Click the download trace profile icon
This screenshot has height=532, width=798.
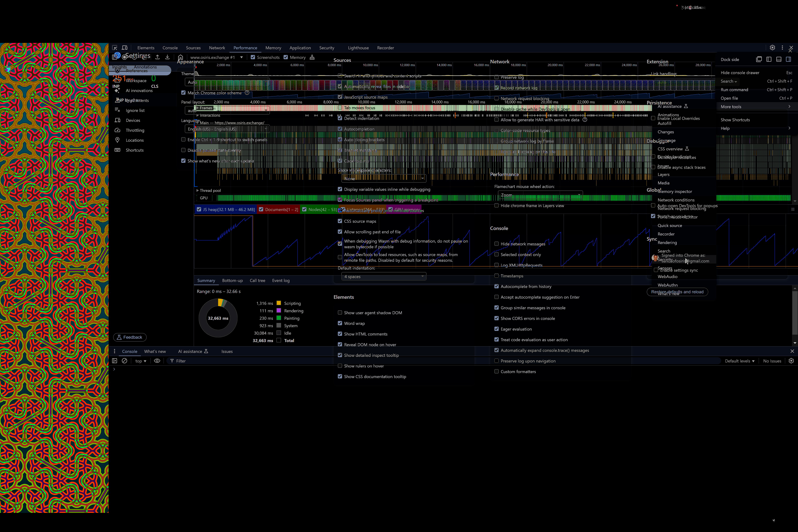[167, 57]
